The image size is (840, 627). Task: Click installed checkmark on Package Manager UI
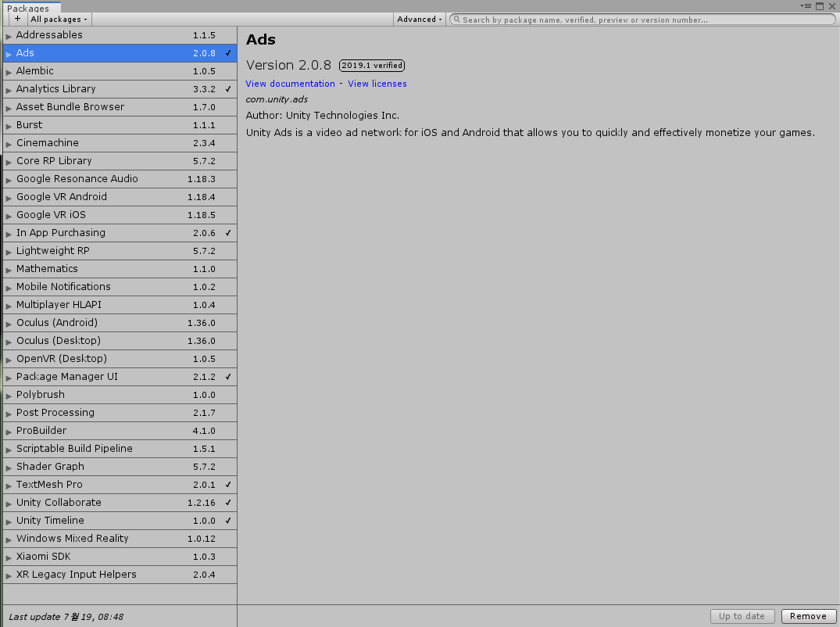228,377
